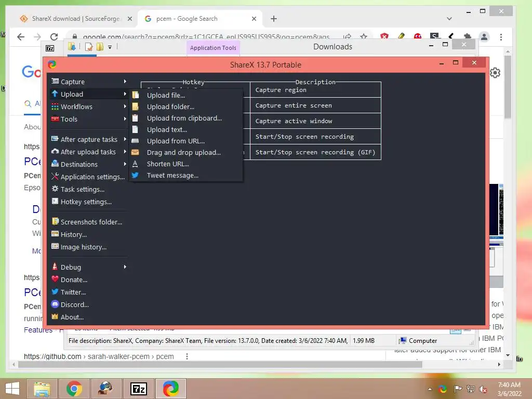Expand After capture tasks submenu arrow
Screen dimensions: 532x399
tap(125, 139)
